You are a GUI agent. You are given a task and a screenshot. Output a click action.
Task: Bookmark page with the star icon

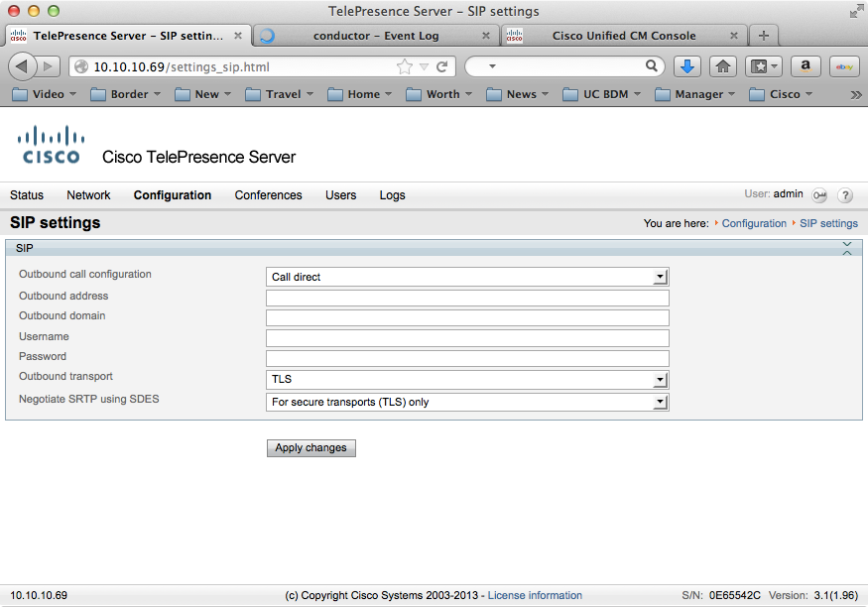click(405, 67)
